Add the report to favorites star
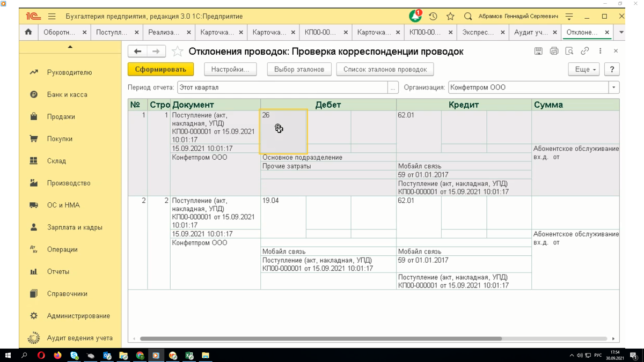The height and width of the screenshot is (362, 644). coord(178,51)
